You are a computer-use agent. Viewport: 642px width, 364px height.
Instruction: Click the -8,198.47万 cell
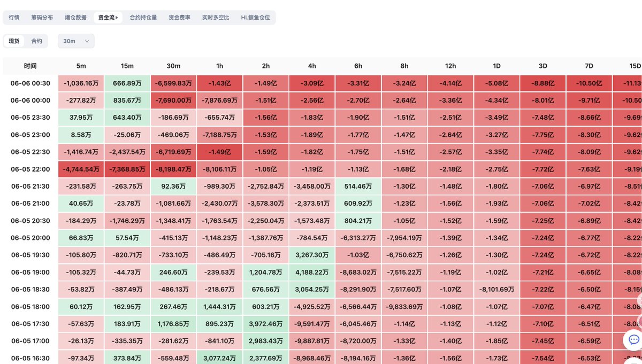point(173,169)
